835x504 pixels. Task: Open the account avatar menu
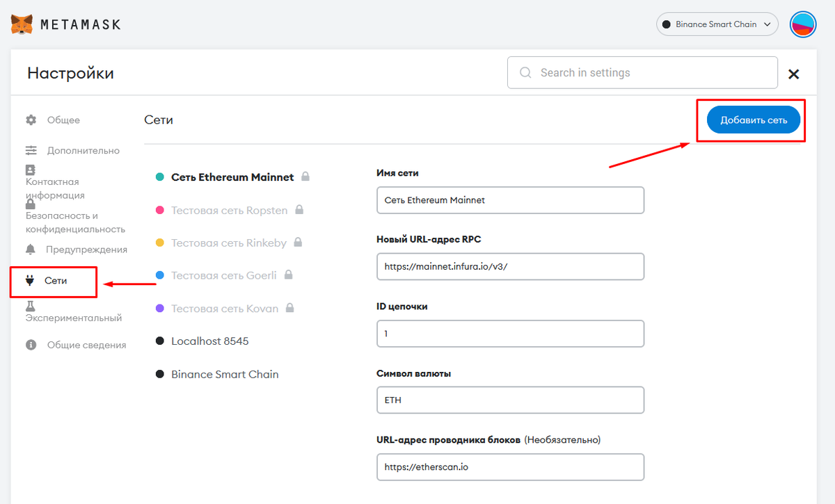click(x=802, y=24)
